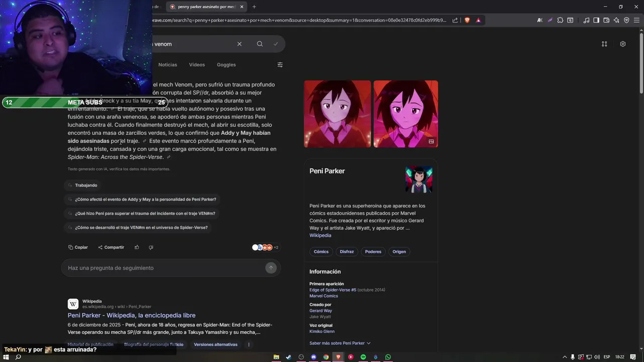Screen dimensions: 644x362
Task: Open Steam from the taskbar
Action: tap(289, 357)
